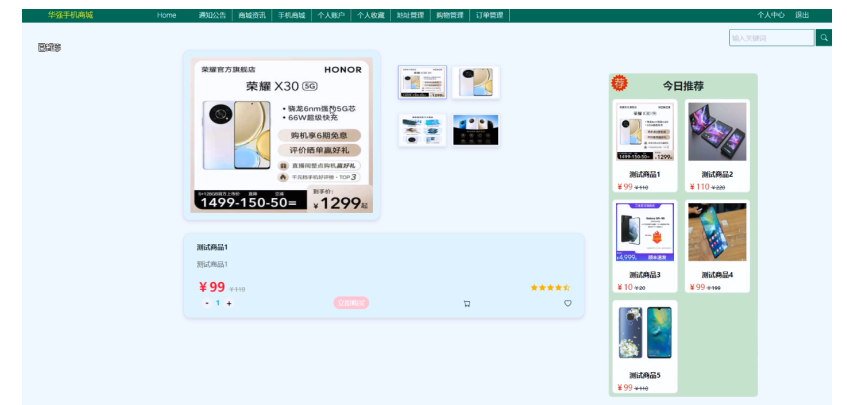Open the 手机商城 navigation item
Viewport: 847px width, 405px height.
click(292, 15)
